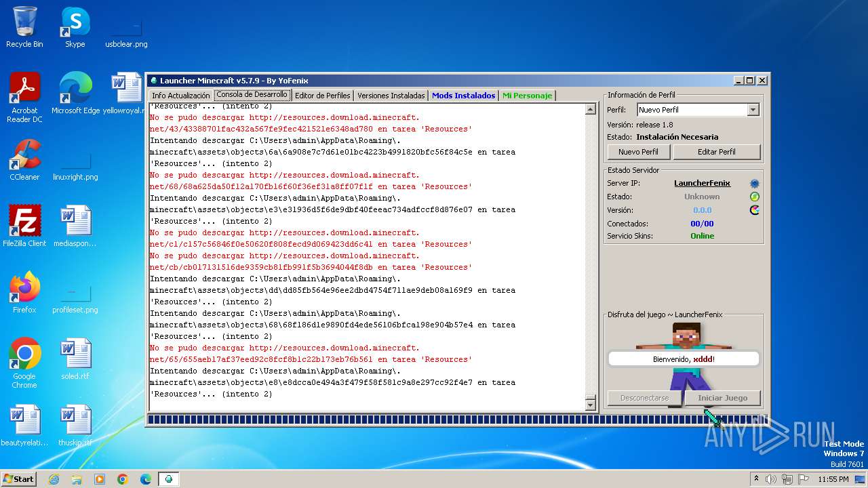This screenshot has height=488, width=868.
Task: Open File Explorer from the taskbar
Action: 77,479
